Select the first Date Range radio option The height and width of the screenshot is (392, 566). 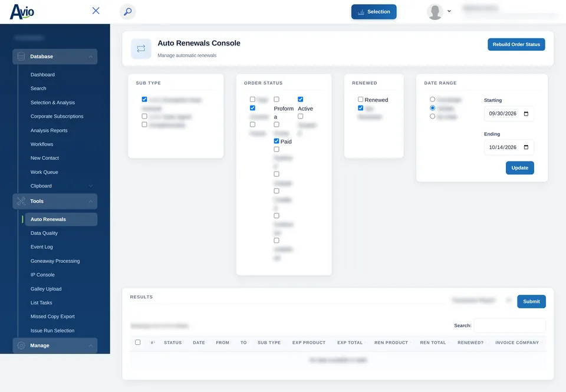tap(432, 99)
